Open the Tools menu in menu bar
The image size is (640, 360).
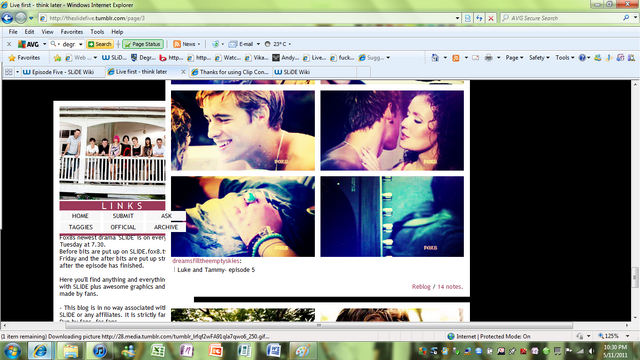97,32
